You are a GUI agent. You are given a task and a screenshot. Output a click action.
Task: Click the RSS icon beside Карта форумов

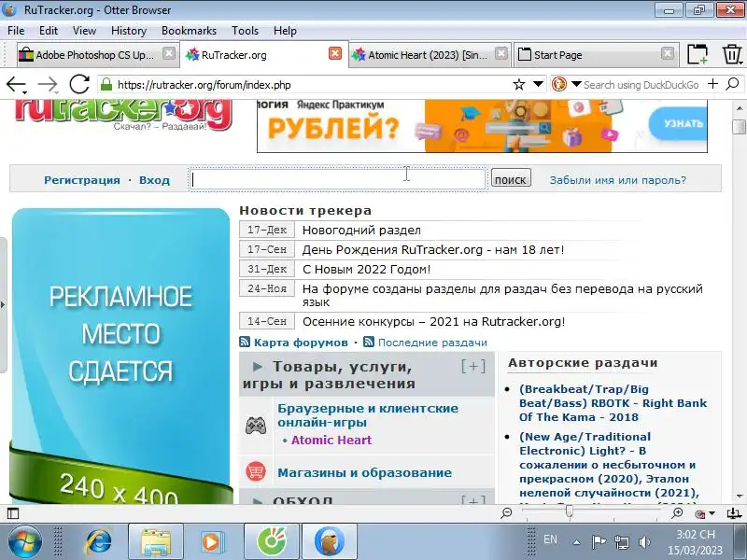245,342
